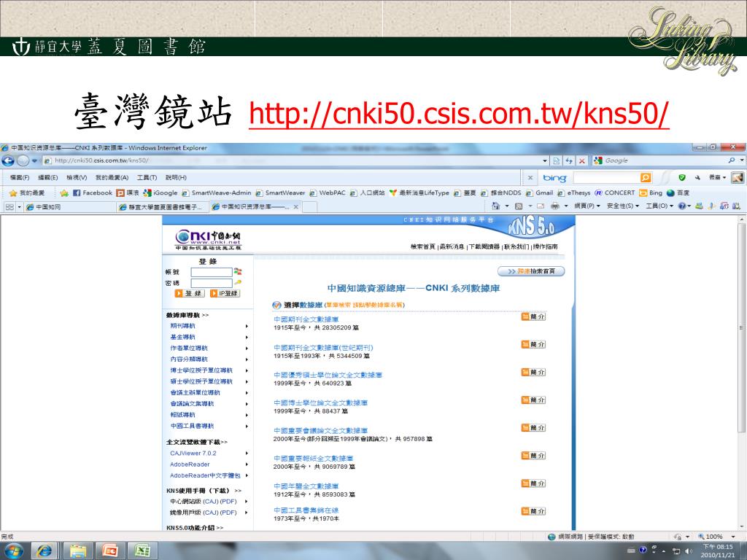The height and width of the screenshot is (560, 747).
Task: Click the 登錄 login button
Action: (190, 293)
